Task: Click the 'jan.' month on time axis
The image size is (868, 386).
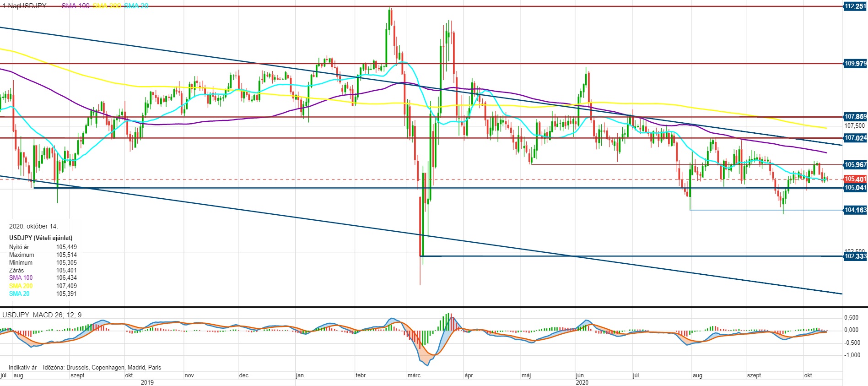Action: [x=300, y=375]
